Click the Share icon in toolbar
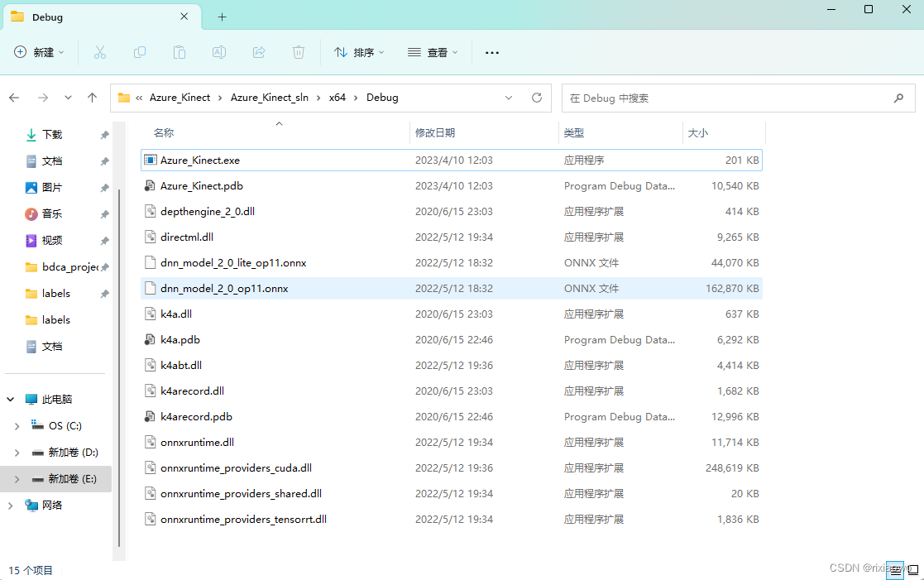The height and width of the screenshot is (580, 924). click(x=259, y=52)
